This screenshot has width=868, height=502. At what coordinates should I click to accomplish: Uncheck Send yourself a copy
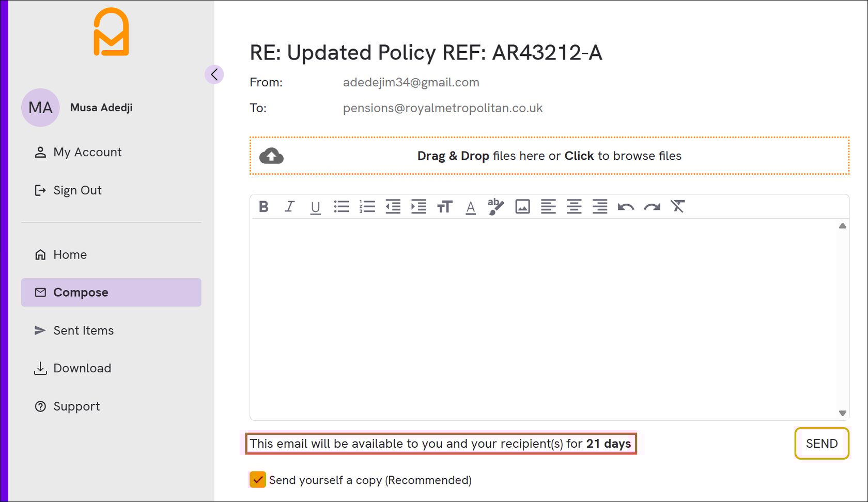[257, 480]
